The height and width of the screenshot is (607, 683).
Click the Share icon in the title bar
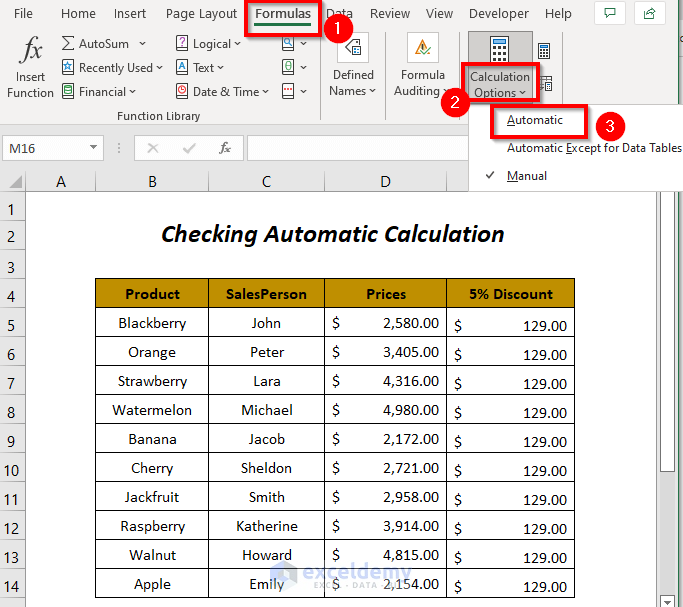pos(650,14)
